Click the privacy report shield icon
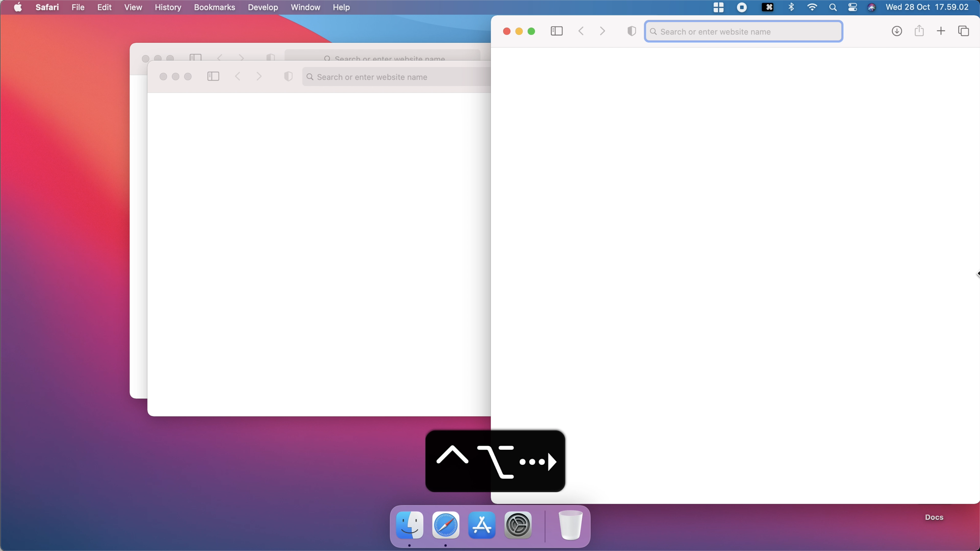This screenshot has height=551, width=980. [x=632, y=31]
